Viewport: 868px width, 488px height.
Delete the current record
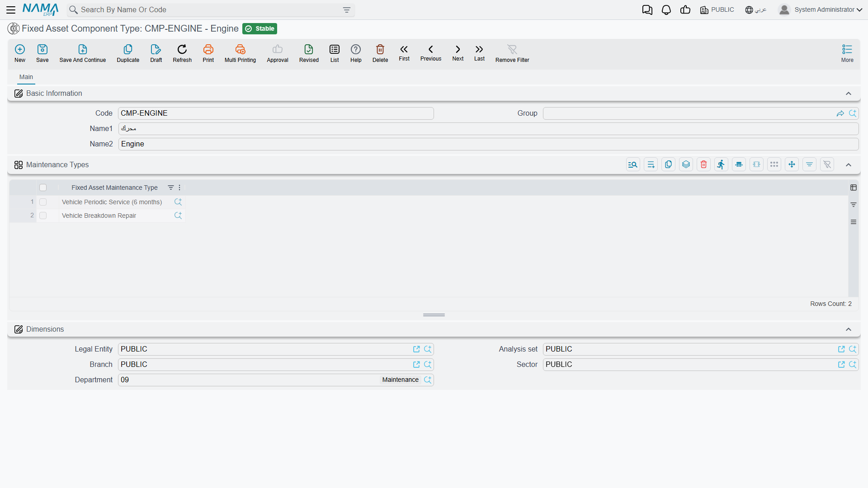pos(380,53)
